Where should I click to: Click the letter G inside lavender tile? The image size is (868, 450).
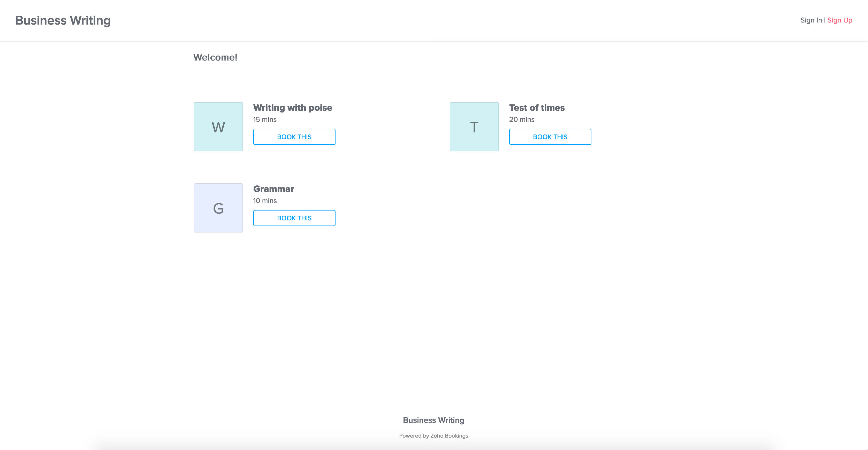(x=218, y=208)
